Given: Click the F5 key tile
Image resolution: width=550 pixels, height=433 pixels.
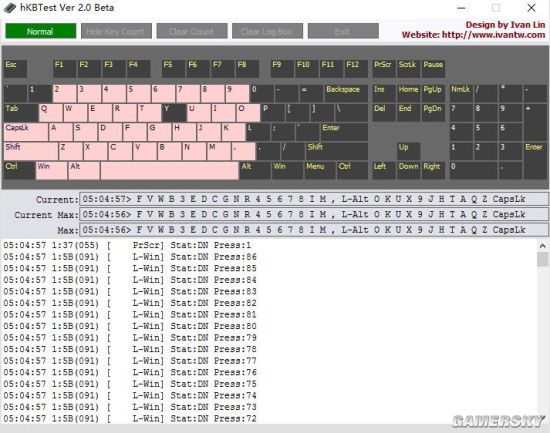Looking at the screenshot, I should click(x=173, y=69).
